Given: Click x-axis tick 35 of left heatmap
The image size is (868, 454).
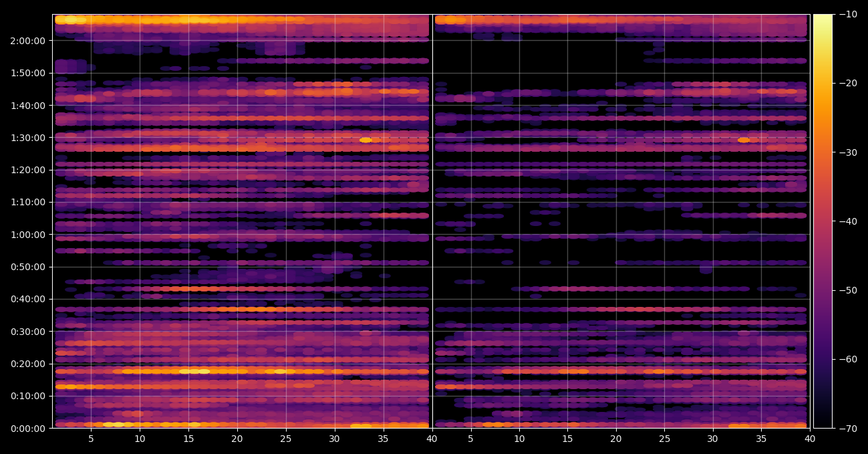Looking at the screenshot, I should pos(383,439).
